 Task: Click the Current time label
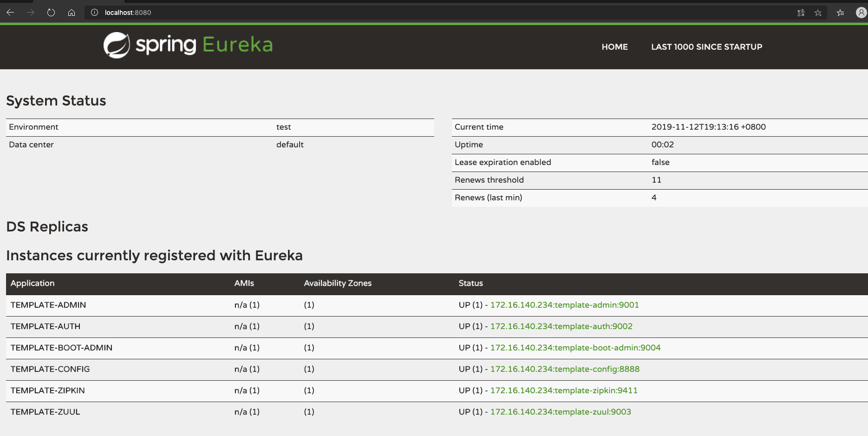click(x=479, y=127)
